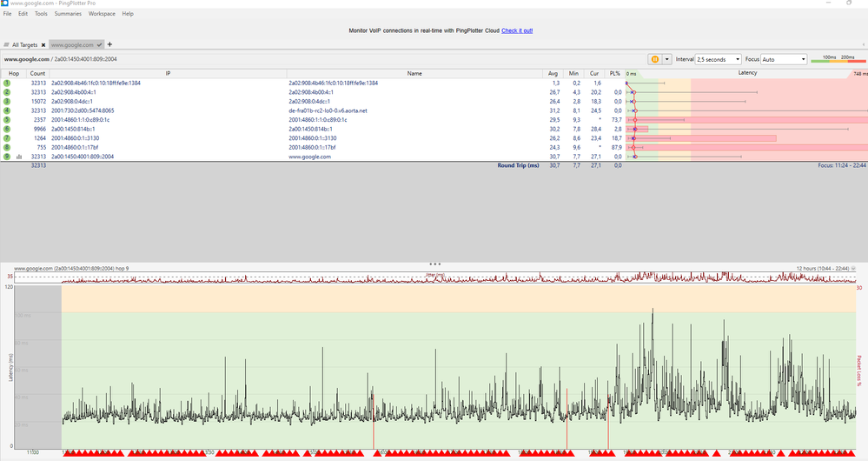
Task: Click the IP column header
Action: click(168, 73)
